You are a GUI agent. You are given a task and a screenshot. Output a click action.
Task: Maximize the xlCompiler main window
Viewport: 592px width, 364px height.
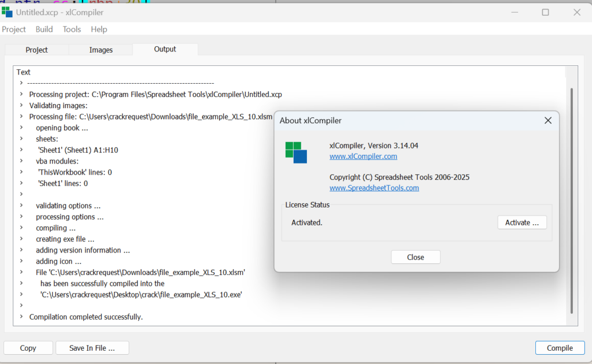(545, 12)
